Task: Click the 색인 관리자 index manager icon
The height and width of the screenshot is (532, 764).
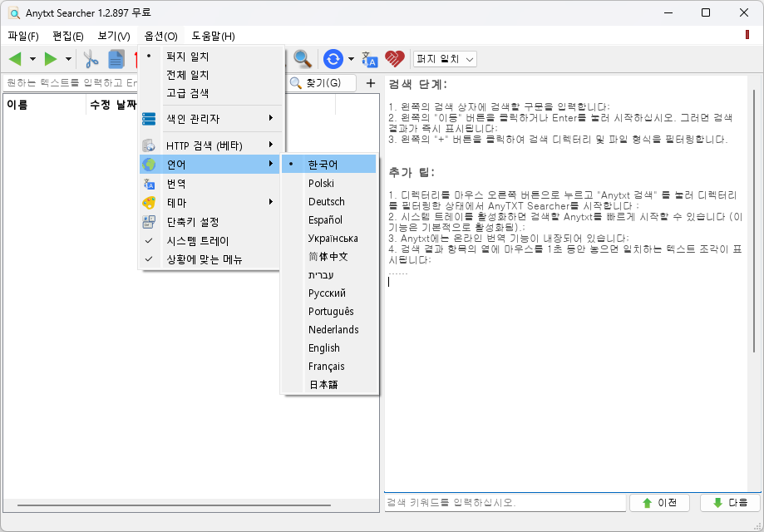Action: (149, 118)
